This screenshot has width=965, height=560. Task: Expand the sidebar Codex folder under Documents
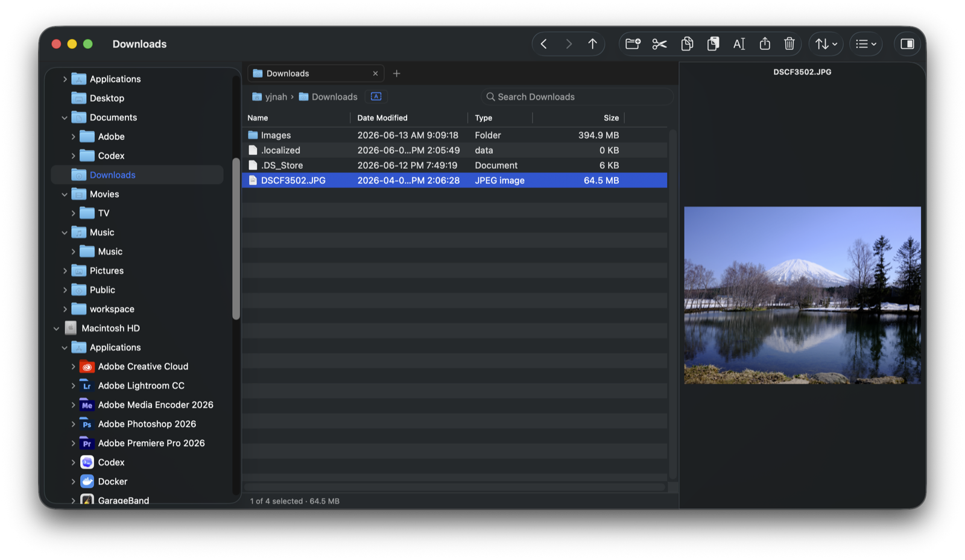click(74, 156)
